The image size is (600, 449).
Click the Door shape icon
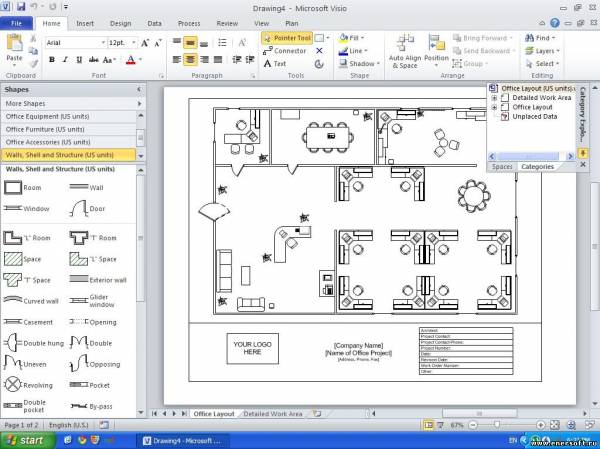[79, 209]
